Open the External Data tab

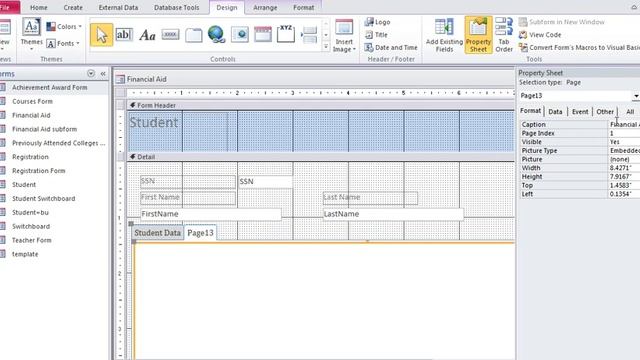118,7
